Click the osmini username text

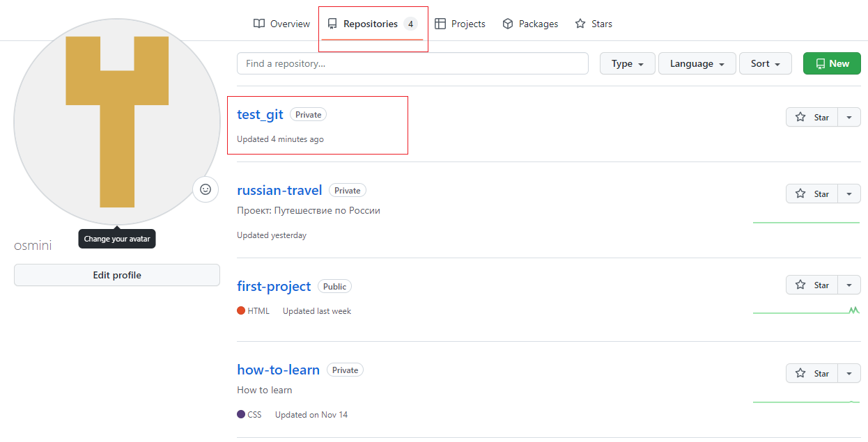33,246
